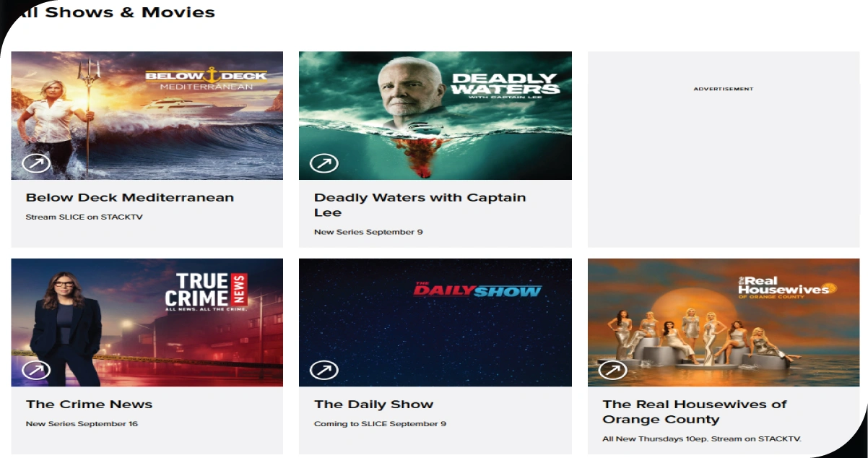Image resolution: width=868 pixels, height=458 pixels.
Task: Click arrow icon on Below Deck Mediterranean image
Action: coord(36,164)
